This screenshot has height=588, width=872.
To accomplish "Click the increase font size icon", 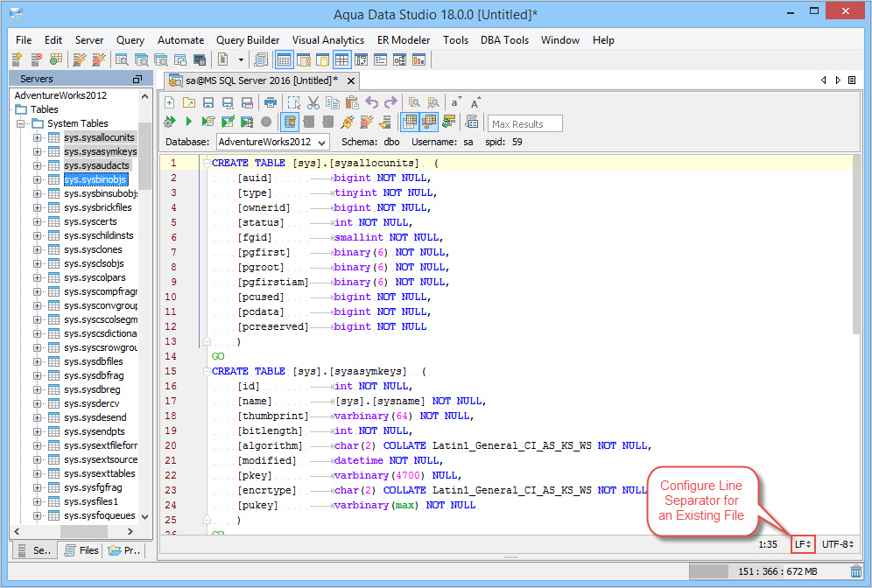I will click(475, 102).
